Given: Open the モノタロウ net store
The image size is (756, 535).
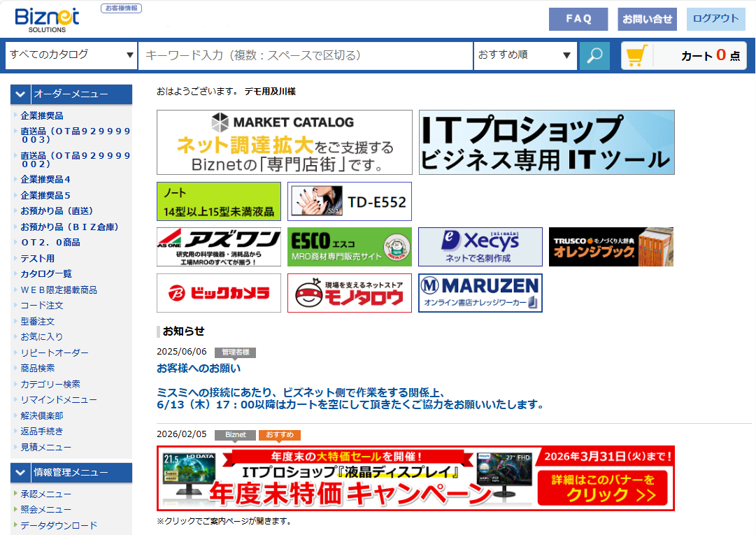Looking at the screenshot, I should point(349,293).
